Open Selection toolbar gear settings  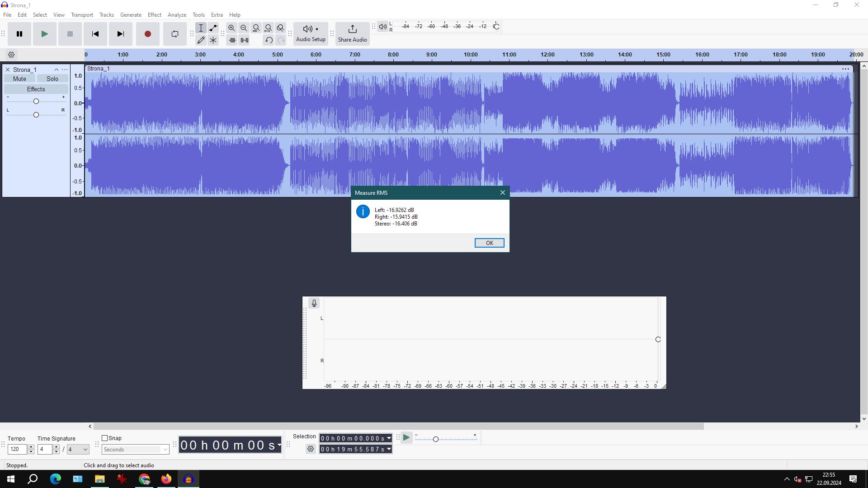point(311,449)
